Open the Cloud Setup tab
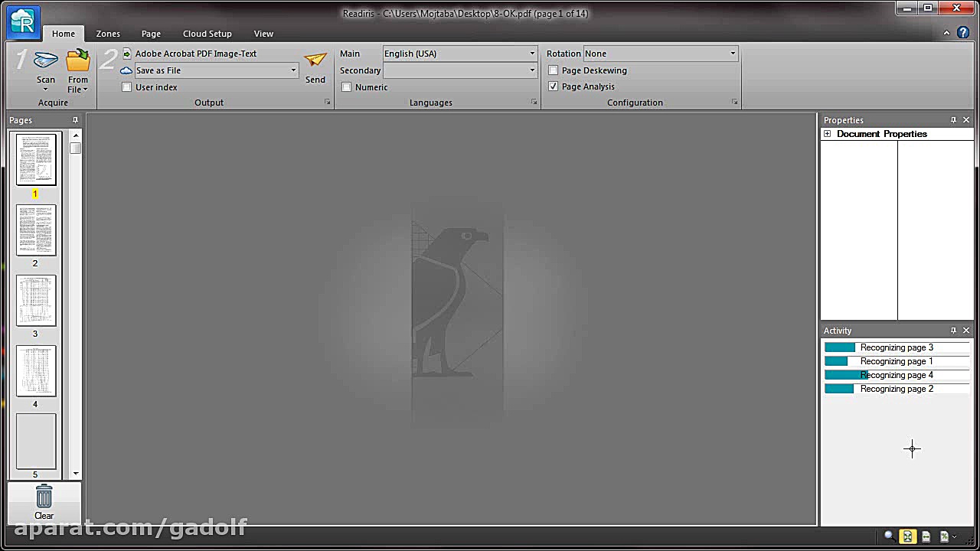The image size is (980, 551). [x=207, y=34]
